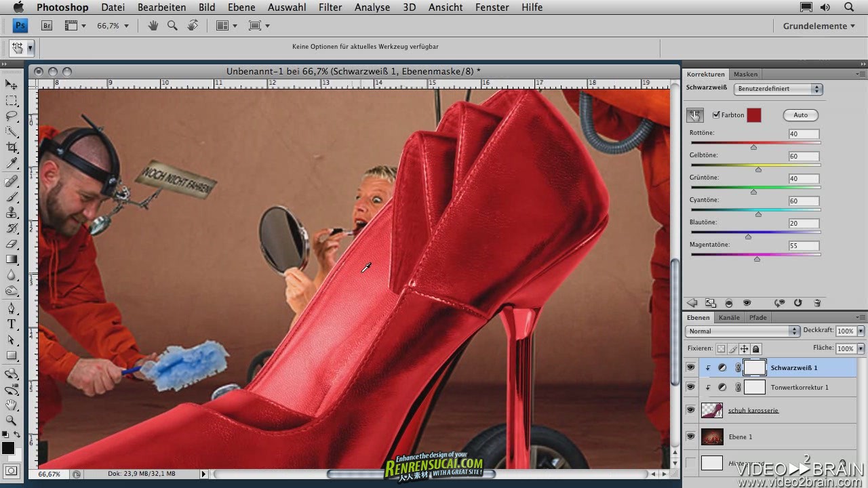868x488 pixels.
Task: Hide the Tonwertkorrektur 1 layer
Action: (690, 387)
